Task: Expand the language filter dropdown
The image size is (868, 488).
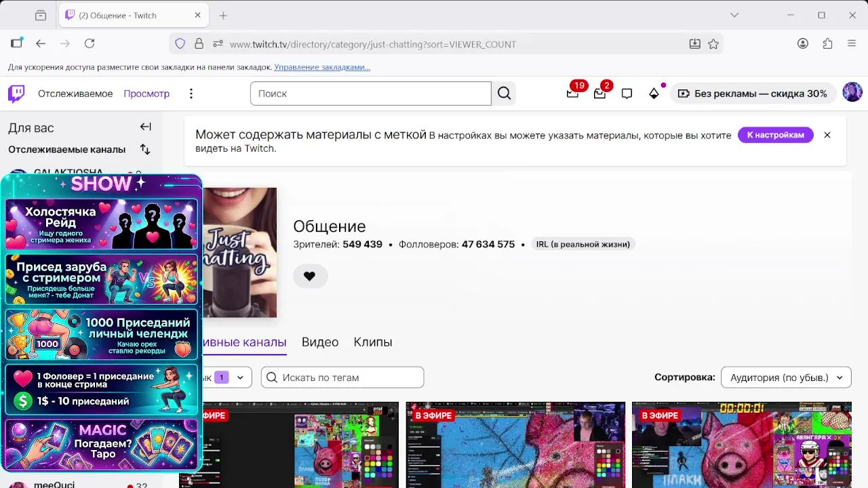Action: click(x=227, y=378)
